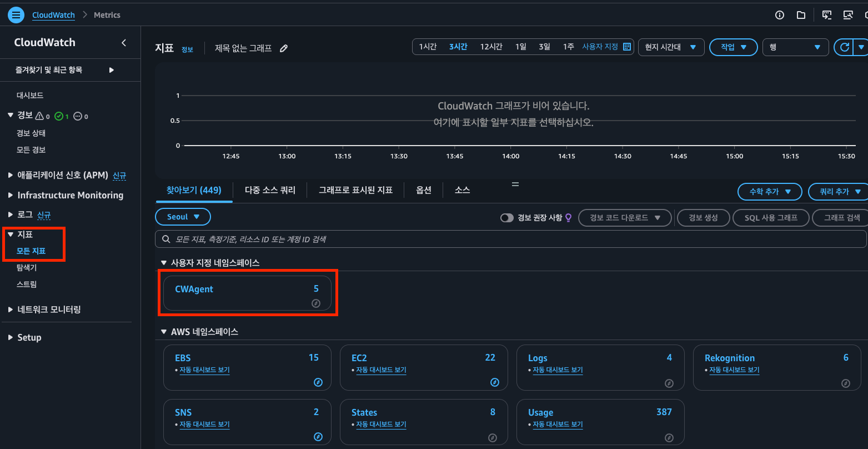Switch to the 다중 소스 쿼리 tab
Viewport: 868px width, 449px height.
(270, 190)
